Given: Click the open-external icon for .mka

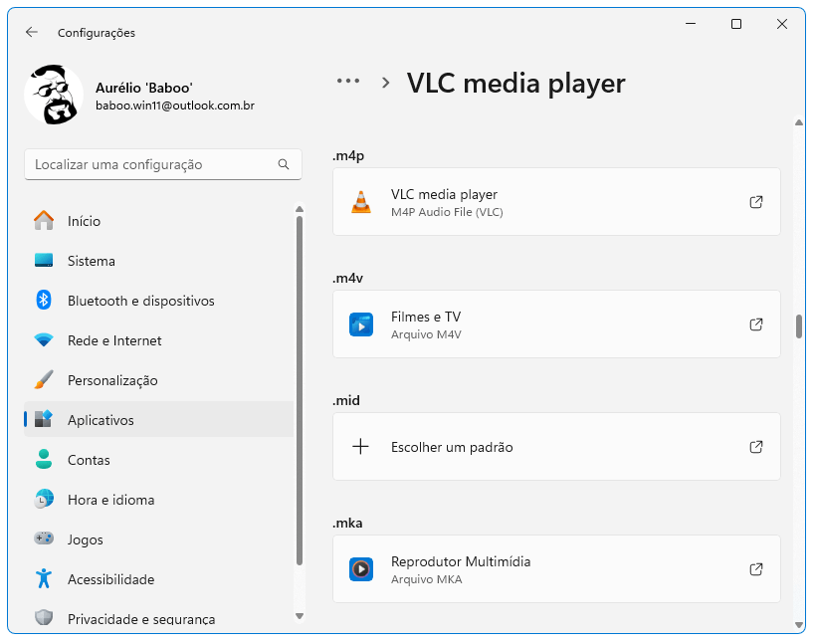Looking at the screenshot, I should (x=756, y=569).
